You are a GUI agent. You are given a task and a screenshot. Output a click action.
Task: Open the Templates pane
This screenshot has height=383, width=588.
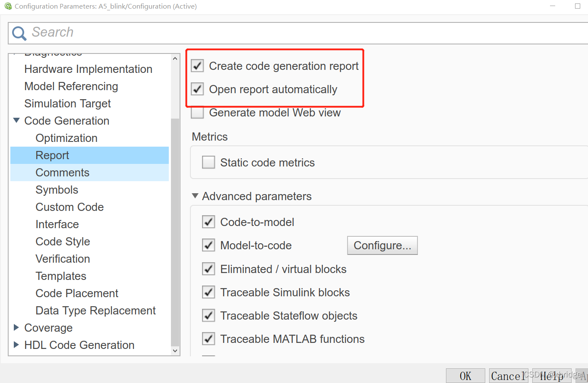(x=61, y=276)
